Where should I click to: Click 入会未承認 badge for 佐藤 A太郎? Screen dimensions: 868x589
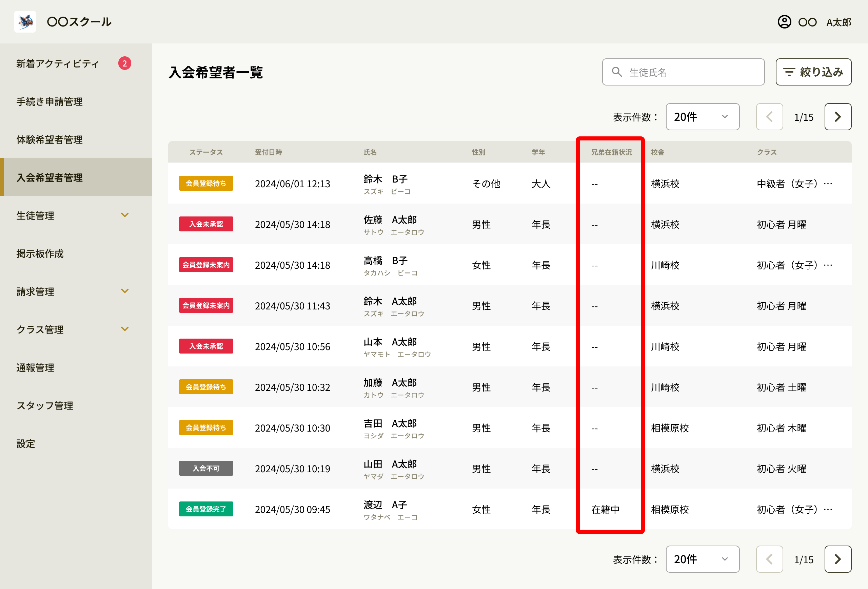(x=206, y=224)
